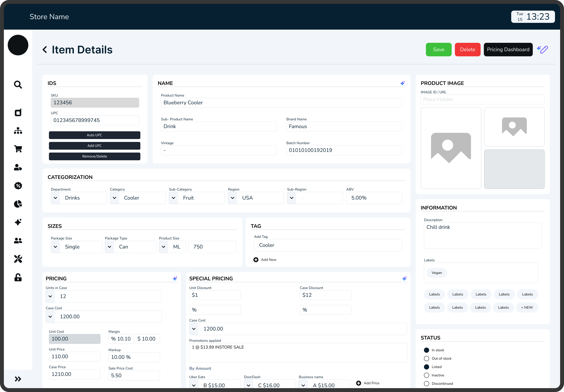Open the Department dropdown showing Drinks
The image size is (564, 392).
point(56,198)
